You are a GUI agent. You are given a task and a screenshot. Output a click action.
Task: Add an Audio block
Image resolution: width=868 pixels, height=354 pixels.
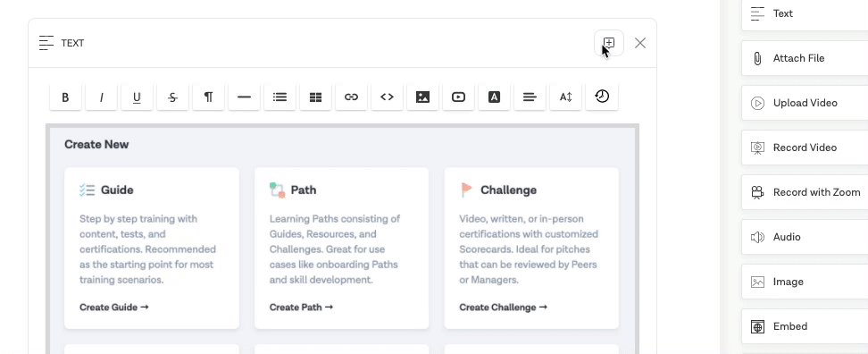(x=805, y=237)
